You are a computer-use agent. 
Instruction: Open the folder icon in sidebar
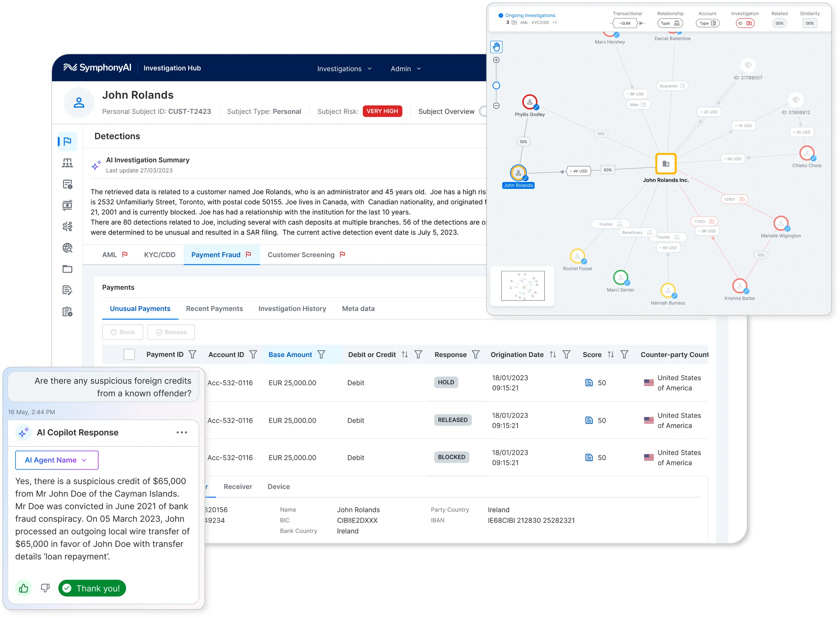tap(68, 269)
